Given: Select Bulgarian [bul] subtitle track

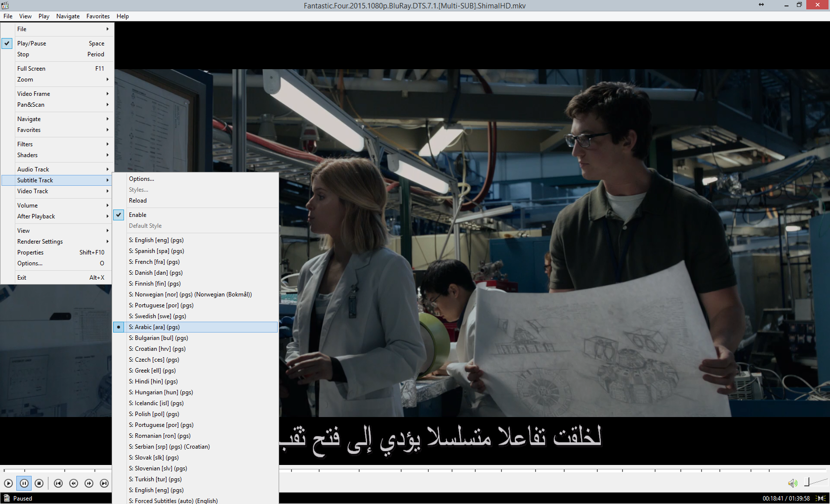Looking at the screenshot, I should pyautogui.click(x=196, y=338).
